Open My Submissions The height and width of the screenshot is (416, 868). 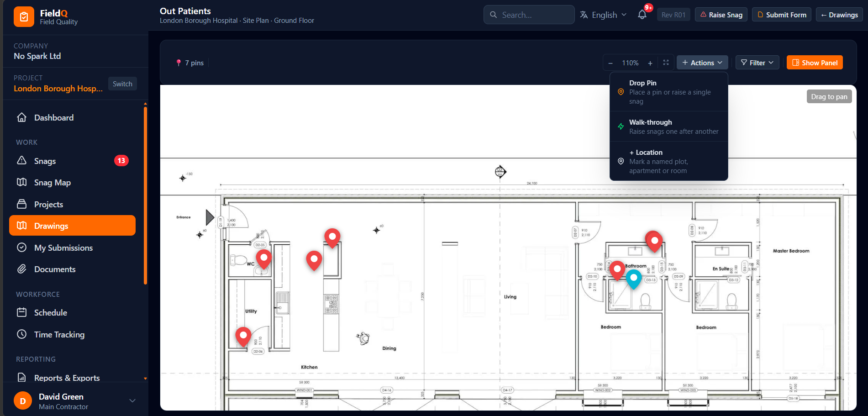pyautogui.click(x=72, y=247)
